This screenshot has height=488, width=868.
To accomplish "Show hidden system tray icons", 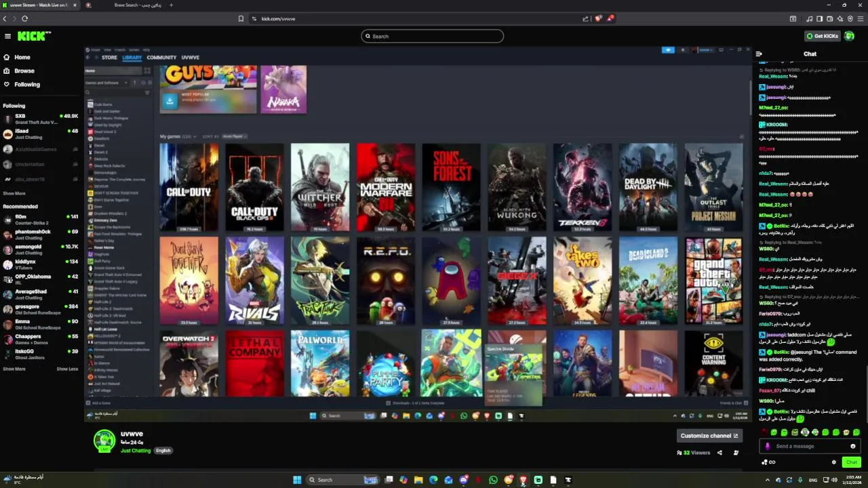I will click(x=768, y=480).
